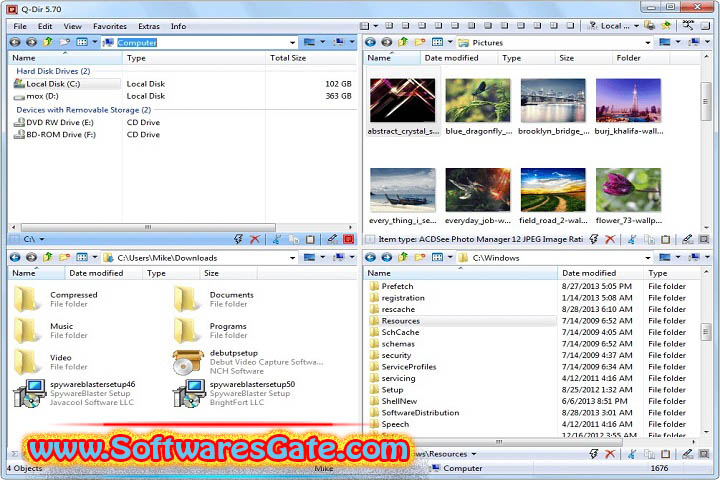
Task: Open the File menu
Action: click(x=20, y=26)
